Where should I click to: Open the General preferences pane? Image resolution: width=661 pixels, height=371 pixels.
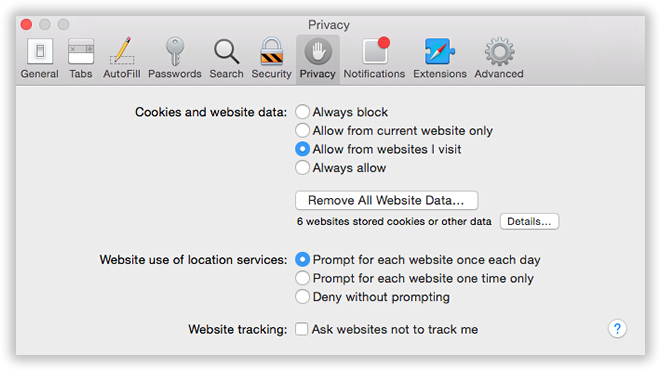(x=40, y=58)
